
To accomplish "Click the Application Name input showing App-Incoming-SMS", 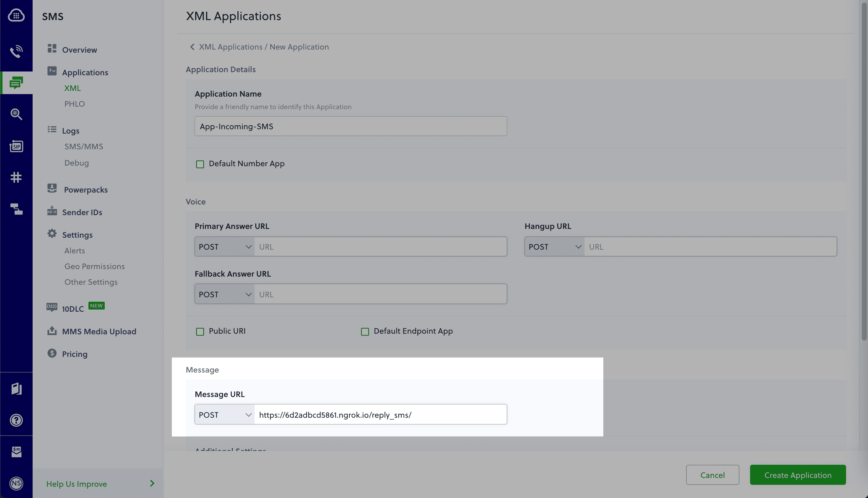I will point(350,126).
